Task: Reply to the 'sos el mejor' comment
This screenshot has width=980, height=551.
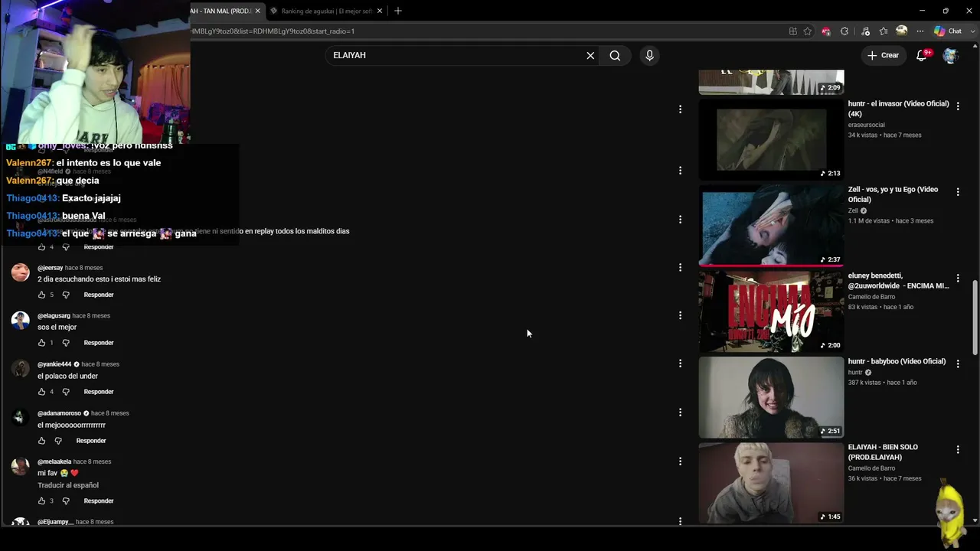Action: tap(99, 343)
